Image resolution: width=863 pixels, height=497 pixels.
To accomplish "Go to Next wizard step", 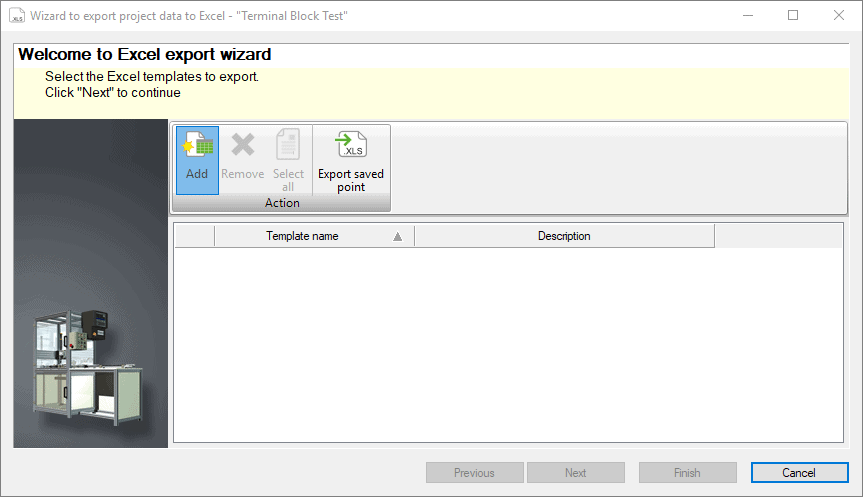I will (x=576, y=473).
